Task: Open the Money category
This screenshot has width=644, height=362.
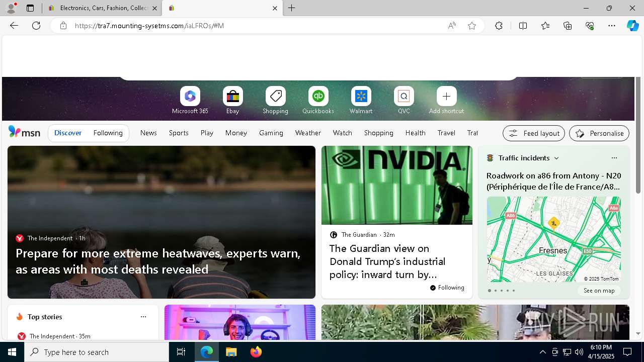Action: click(236, 133)
